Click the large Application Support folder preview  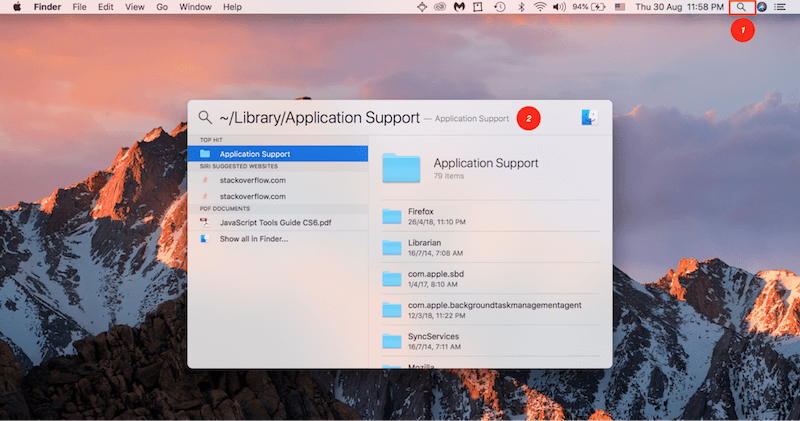[x=402, y=168]
